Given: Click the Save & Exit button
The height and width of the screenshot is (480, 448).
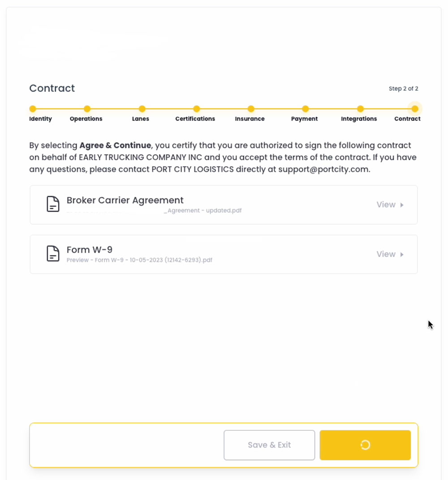Looking at the screenshot, I should pyautogui.click(x=269, y=445).
